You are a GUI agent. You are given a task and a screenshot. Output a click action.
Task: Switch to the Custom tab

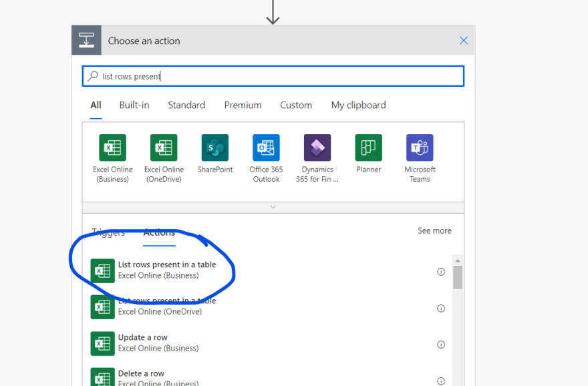coord(296,106)
